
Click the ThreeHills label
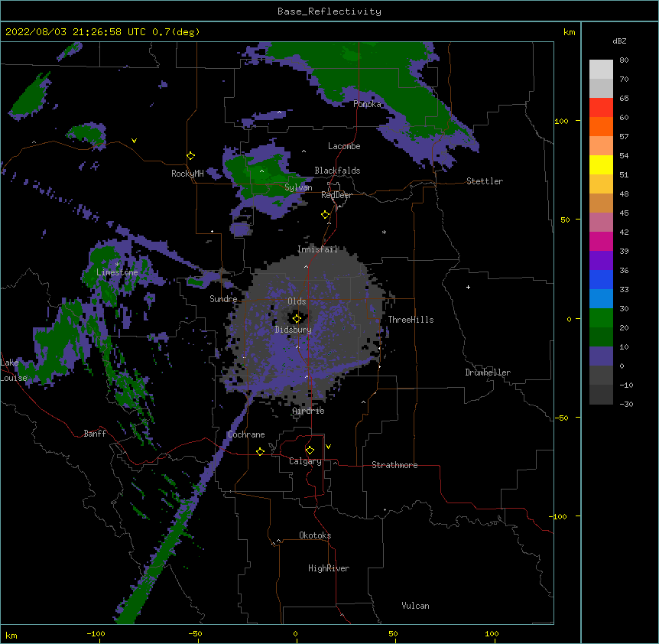click(411, 320)
